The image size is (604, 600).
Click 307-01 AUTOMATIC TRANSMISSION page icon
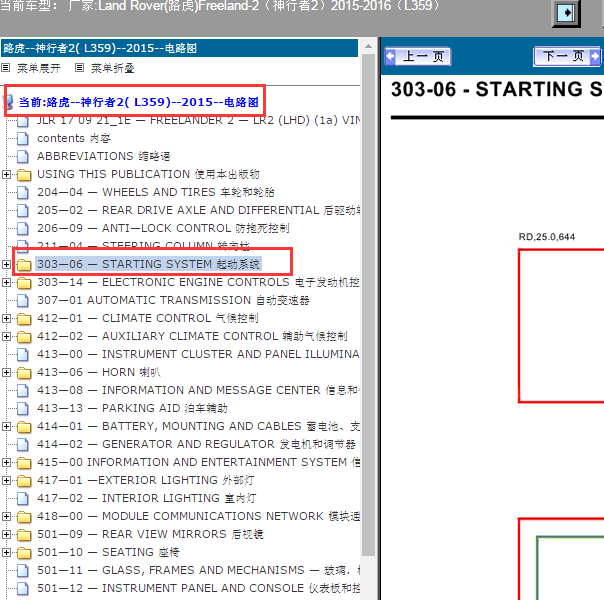pyautogui.click(x=23, y=300)
